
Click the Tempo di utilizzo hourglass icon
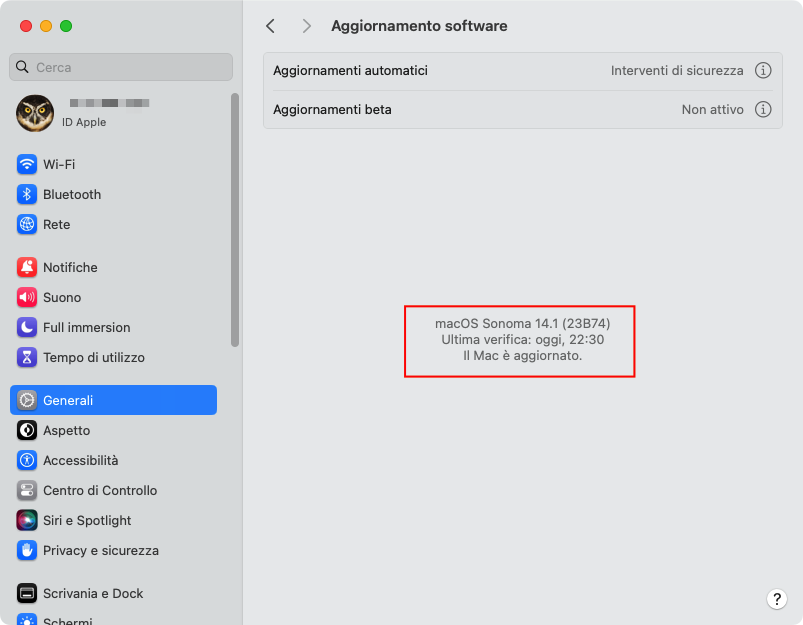tap(27, 358)
